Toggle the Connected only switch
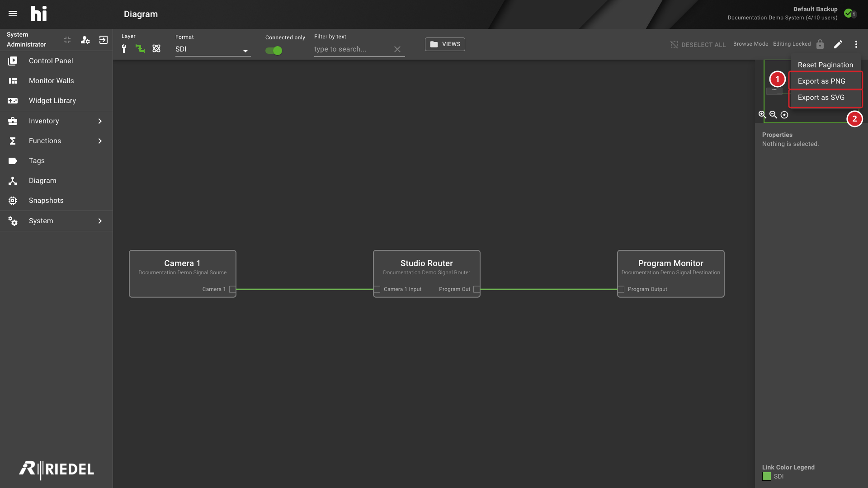 [274, 51]
